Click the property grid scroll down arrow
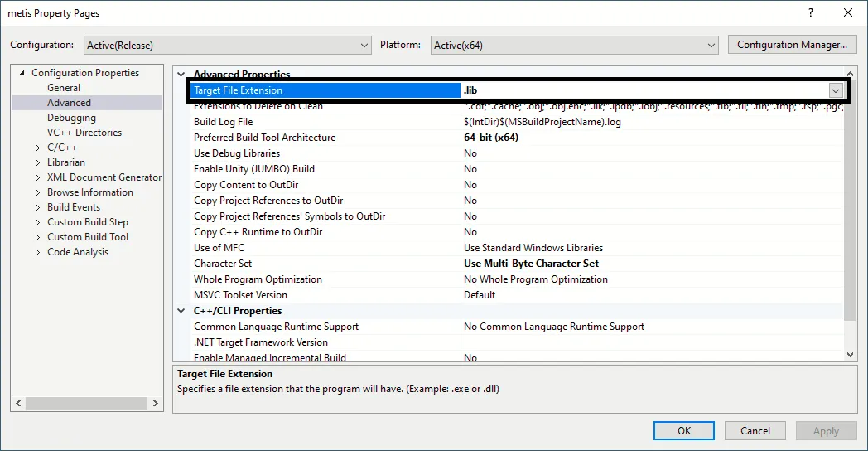 point(851,355)
